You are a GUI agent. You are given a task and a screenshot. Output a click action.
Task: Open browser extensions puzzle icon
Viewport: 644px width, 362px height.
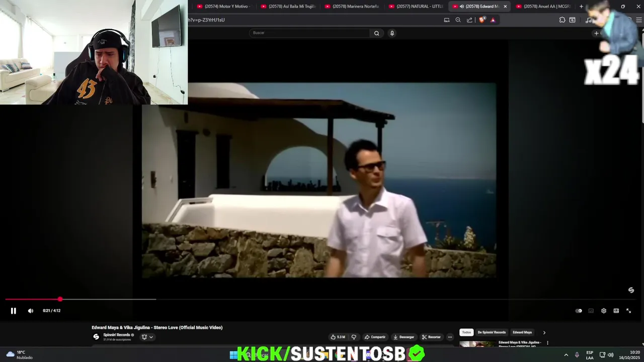click(562, 20)
